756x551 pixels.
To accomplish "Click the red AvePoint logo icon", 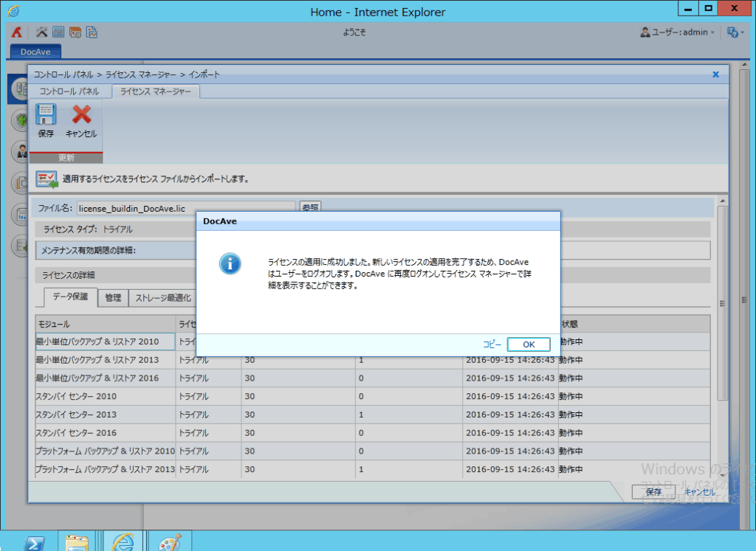I will click(x=17, y=32).
